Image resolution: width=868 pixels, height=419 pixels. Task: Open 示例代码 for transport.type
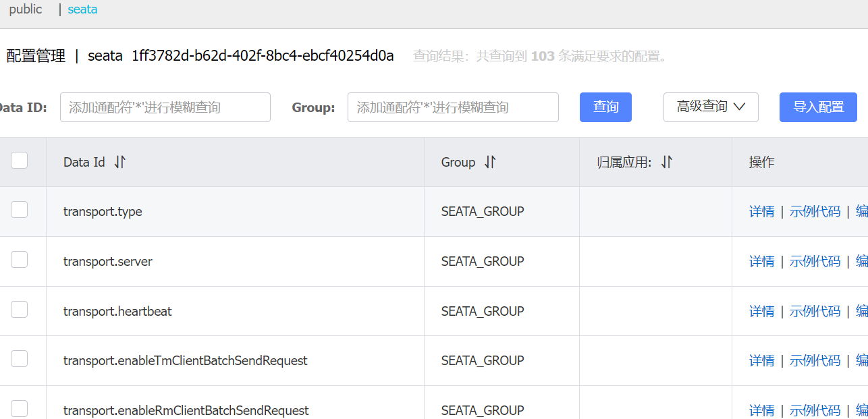click(x=815, y=211)
